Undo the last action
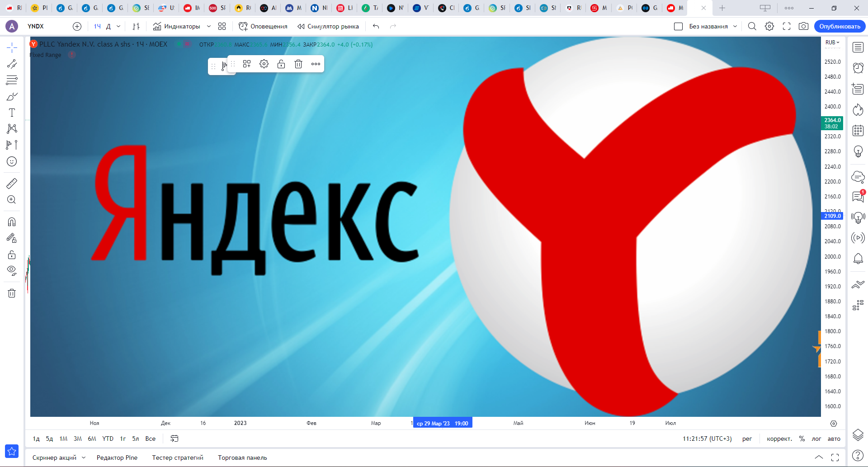 (376, 26)
